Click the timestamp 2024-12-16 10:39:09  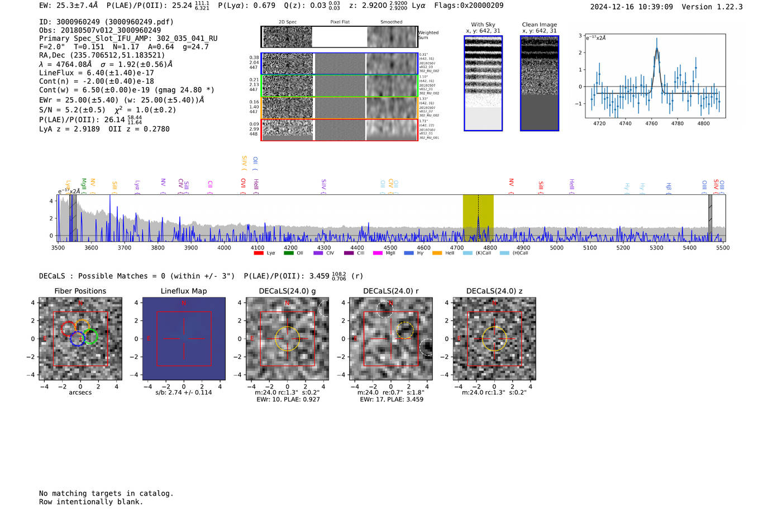pyautogui.click(x=631, y=7)
